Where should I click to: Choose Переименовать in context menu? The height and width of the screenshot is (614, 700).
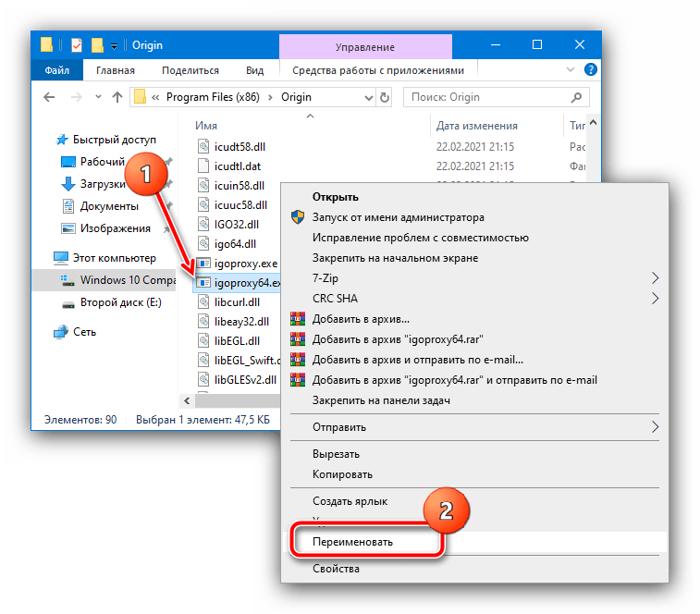(474, 542)
